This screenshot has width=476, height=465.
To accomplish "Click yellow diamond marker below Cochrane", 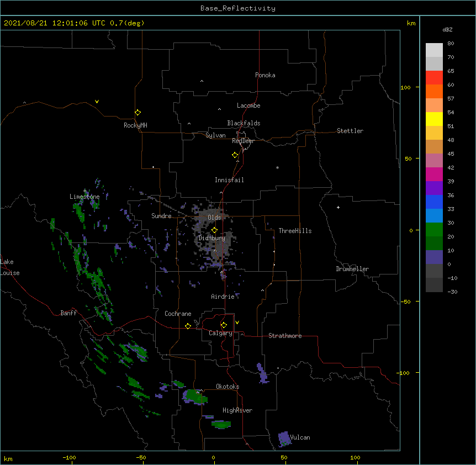I will [x=188, y=326].
